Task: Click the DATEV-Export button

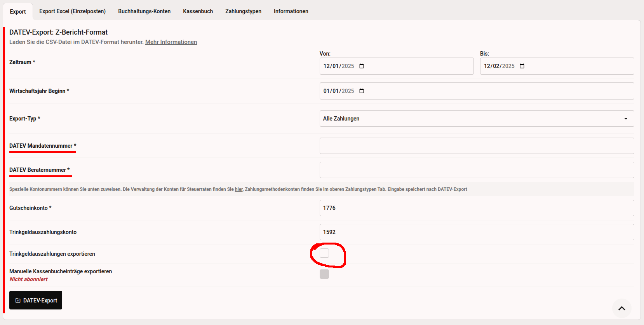Action: coord(36,300)
